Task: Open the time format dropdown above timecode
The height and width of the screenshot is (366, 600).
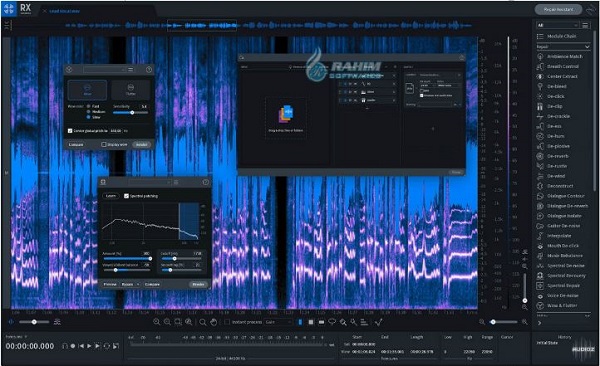Action: 16,337
